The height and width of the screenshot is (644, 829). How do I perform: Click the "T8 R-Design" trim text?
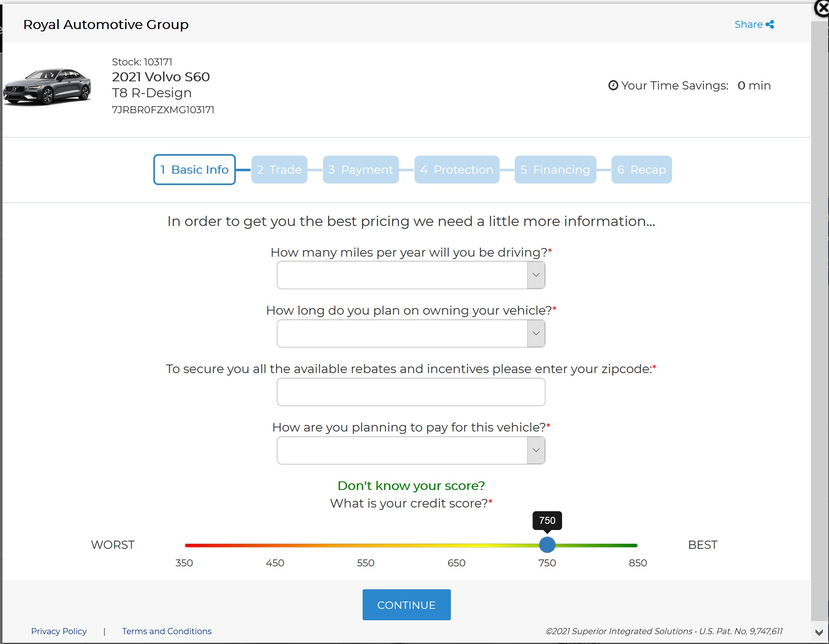point(152,93)
